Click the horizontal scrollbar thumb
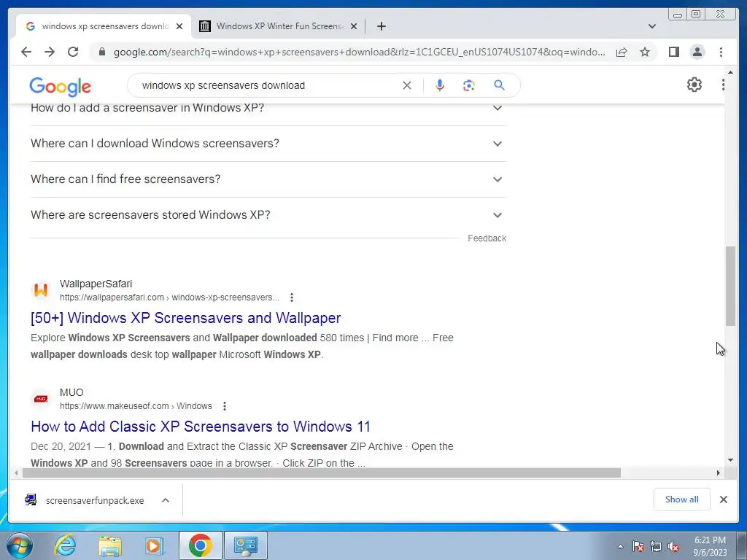747x560 pixels. tap(322, 472)
